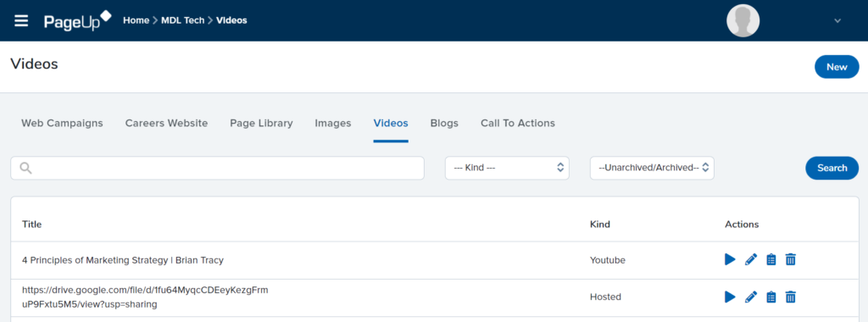
Task: Open the Kind filter dropdown
Action: pyautogui.click(x=507, y=168)
